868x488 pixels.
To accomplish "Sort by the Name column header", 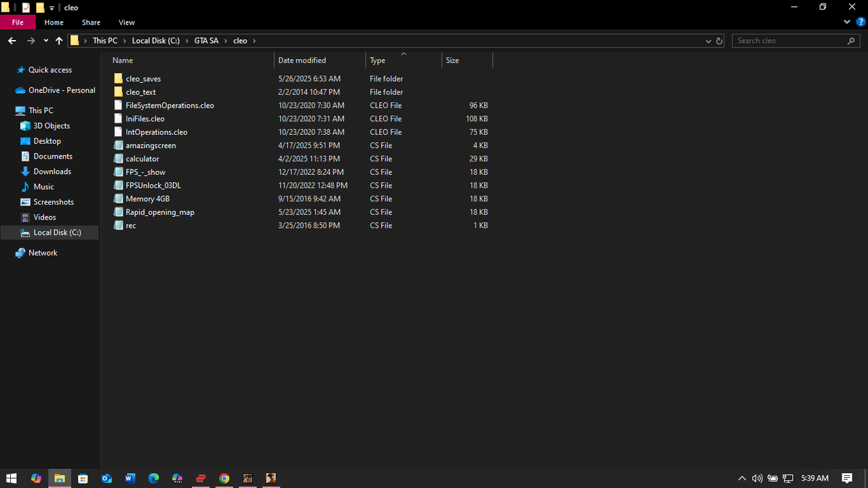I will 191,60.
